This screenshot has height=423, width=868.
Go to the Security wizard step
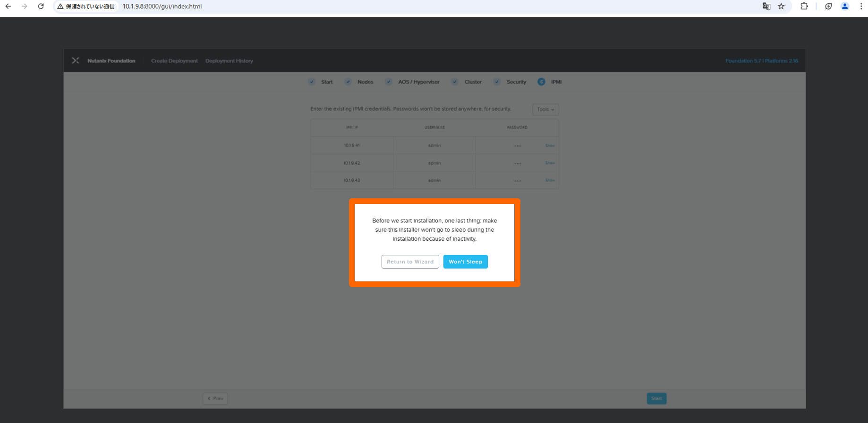tap(516, 82)
